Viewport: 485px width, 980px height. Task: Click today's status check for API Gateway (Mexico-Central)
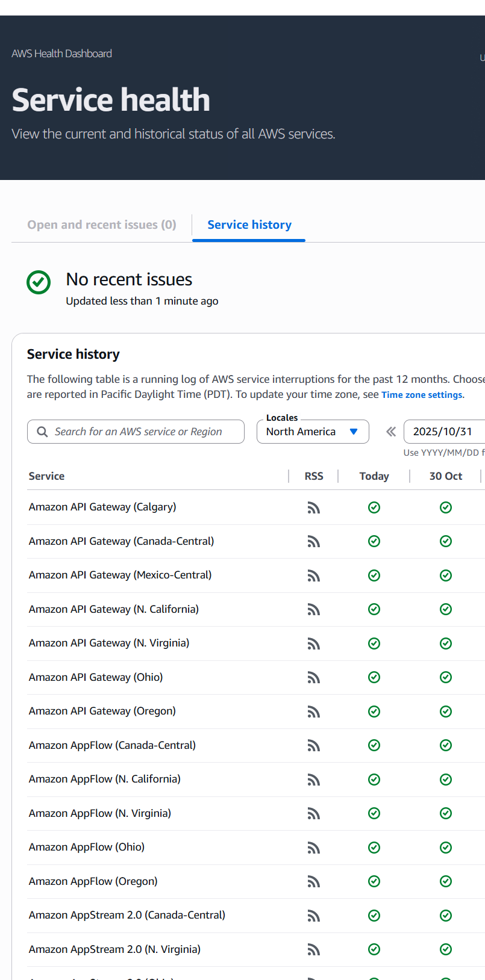[374, 575]
